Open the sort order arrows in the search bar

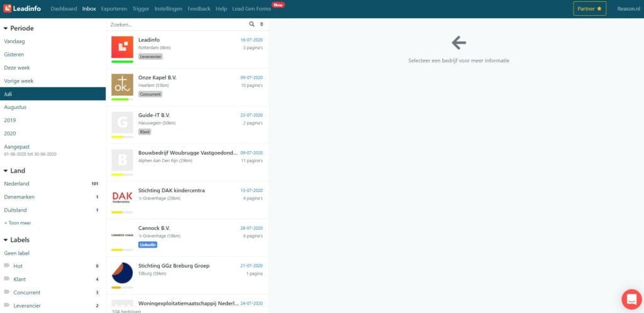pos(262,25)
